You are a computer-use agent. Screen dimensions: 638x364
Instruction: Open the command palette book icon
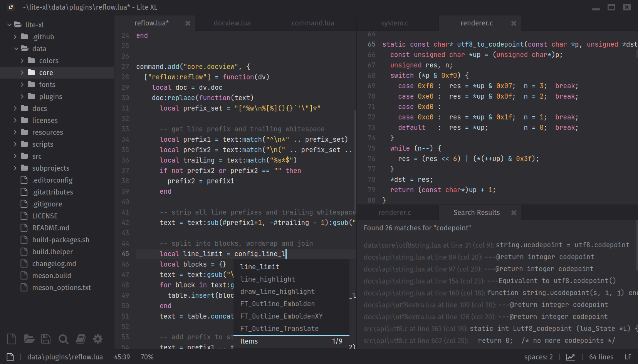coord(81,339)
